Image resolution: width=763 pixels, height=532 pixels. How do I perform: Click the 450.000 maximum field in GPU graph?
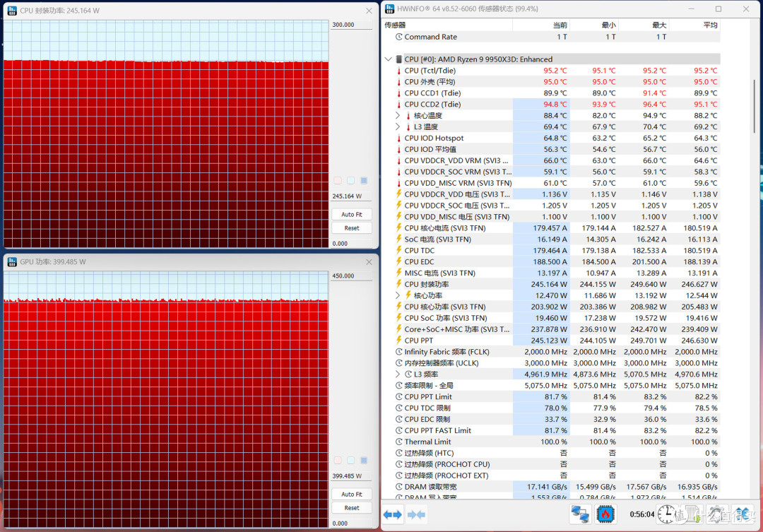pos(351,276)
